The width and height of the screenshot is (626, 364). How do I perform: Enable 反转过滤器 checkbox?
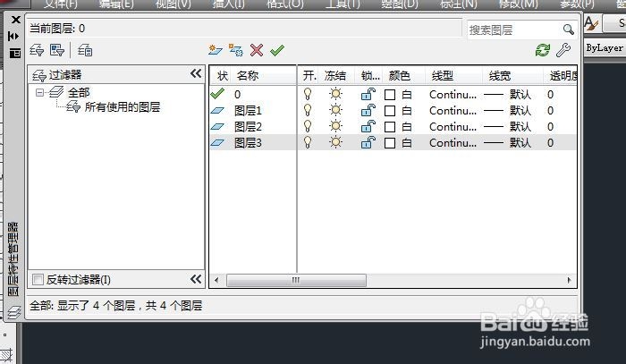[x=38, y=279]
